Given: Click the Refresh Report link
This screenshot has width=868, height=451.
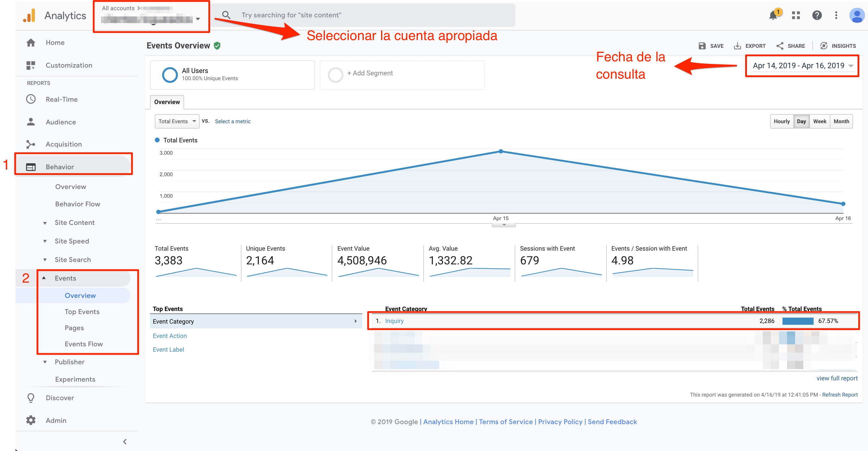Looking at the screenshot, I should tap(840, 394).
